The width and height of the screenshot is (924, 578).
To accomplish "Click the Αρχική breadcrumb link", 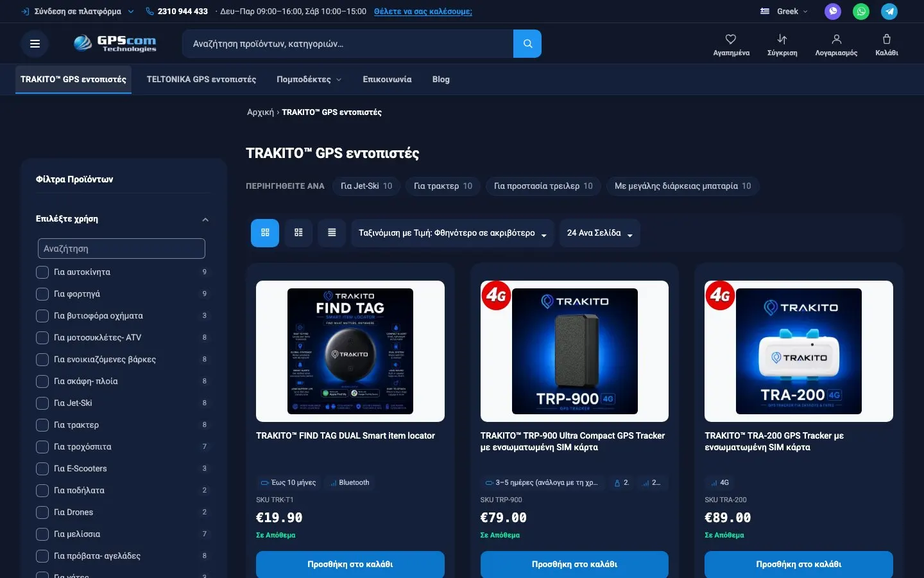I will coord(261,112).
